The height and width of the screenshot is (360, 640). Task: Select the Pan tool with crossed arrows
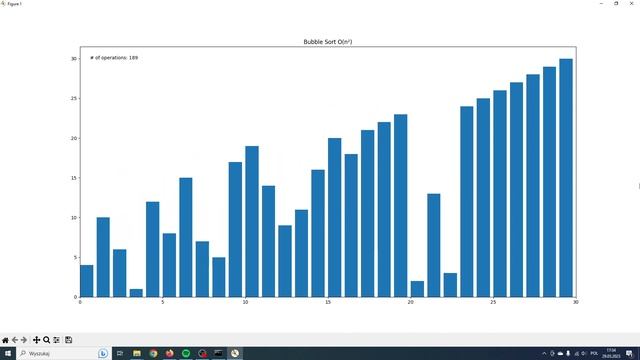[x=36, y=340]
